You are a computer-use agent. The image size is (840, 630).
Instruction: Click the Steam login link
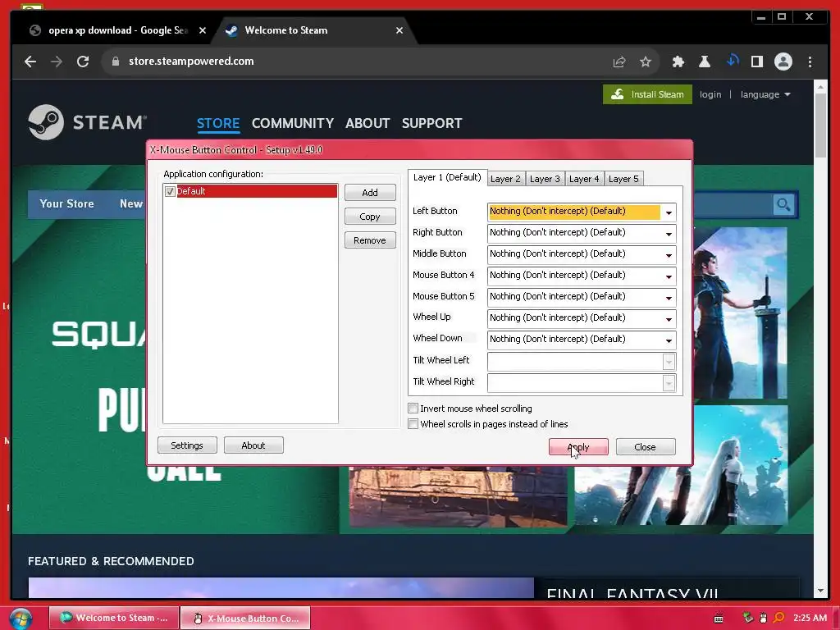(x=710, y=94)
